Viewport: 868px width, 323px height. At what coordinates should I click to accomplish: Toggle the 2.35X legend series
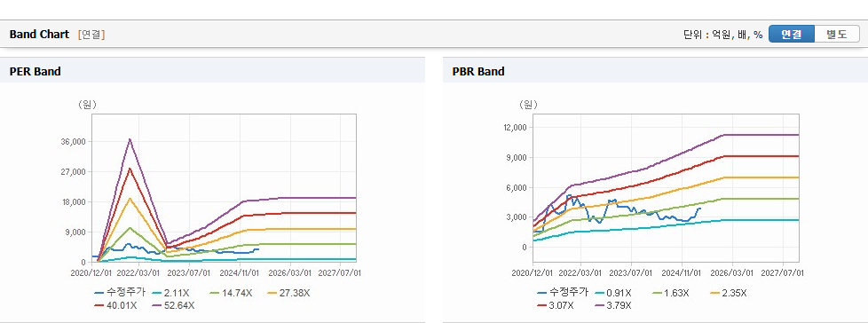(728, 293)
